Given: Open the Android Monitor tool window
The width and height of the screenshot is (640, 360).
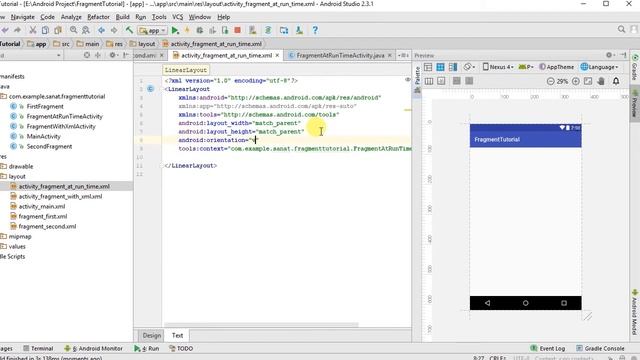Looking at the screenshot, I should [x=93, y=349].
